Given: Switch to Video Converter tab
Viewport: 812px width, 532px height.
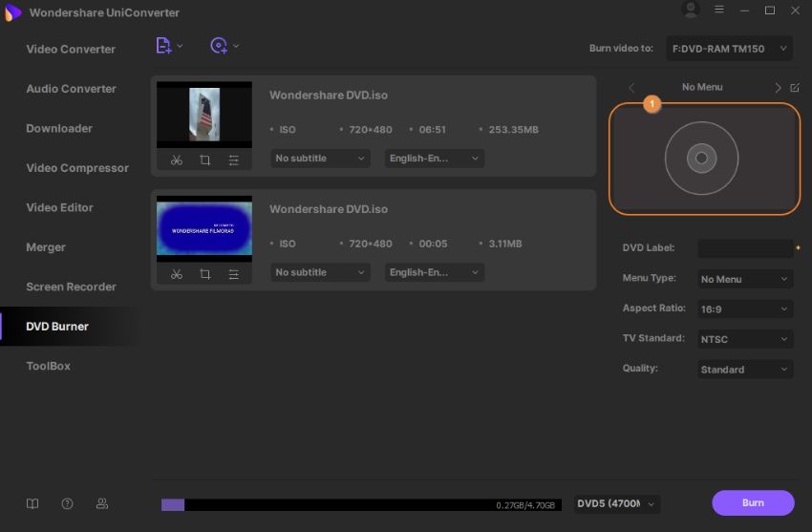Looking at the screenshot, I should point(71,49).
